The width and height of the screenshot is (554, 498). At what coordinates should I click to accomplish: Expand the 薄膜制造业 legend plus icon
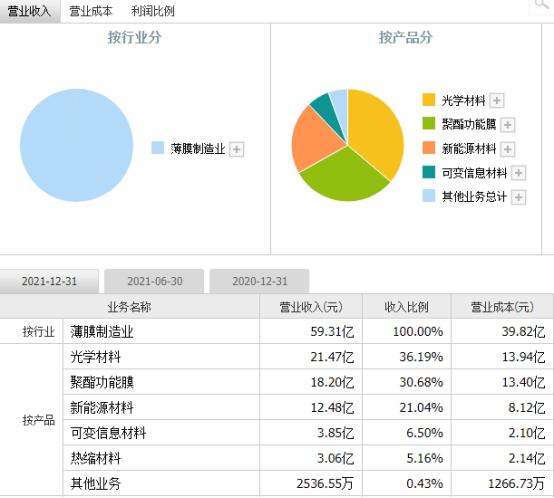coord(236,149)
